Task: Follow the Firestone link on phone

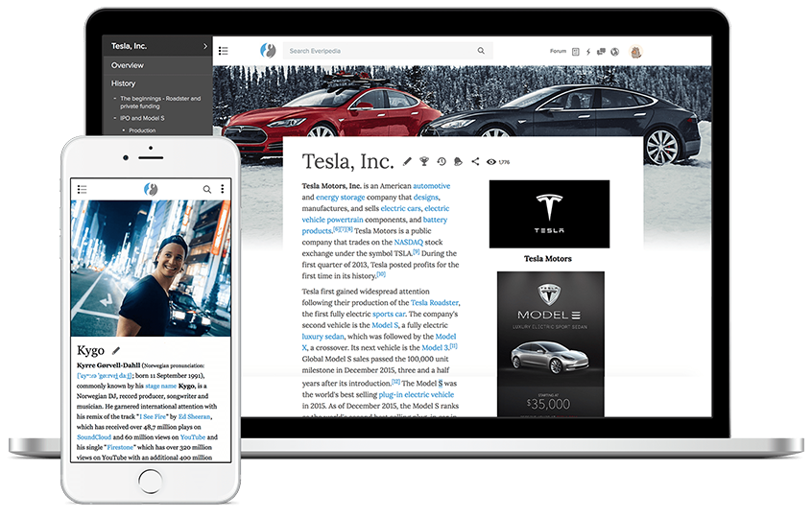Action: click(x=120, y=448)
